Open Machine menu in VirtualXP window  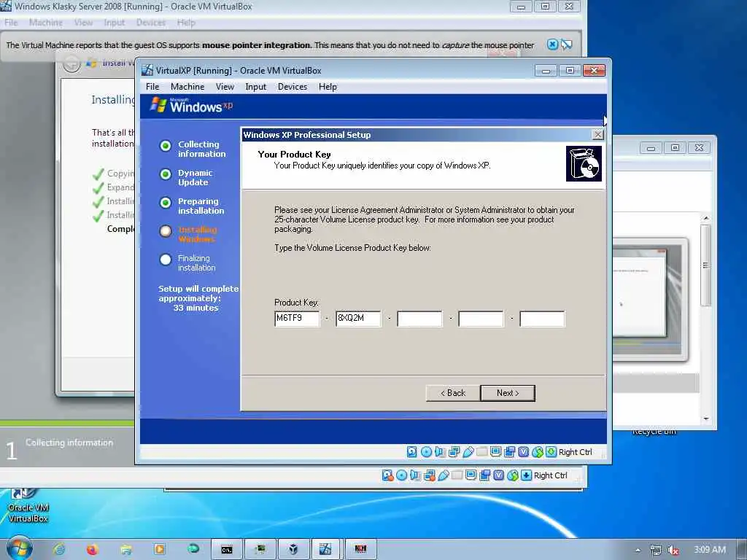pyautogui.click(x=187, y=87)
